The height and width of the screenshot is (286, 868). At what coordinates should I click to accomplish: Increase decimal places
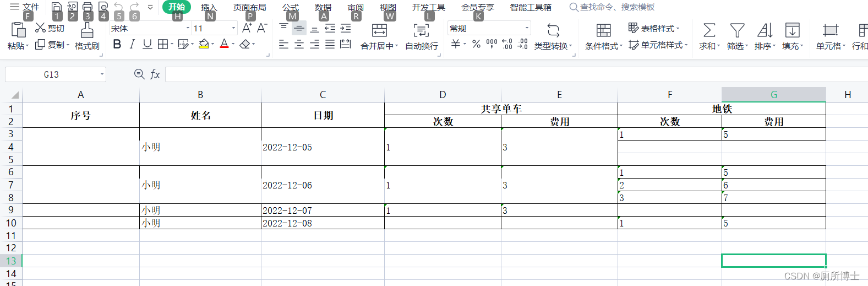tap(507, 44)
